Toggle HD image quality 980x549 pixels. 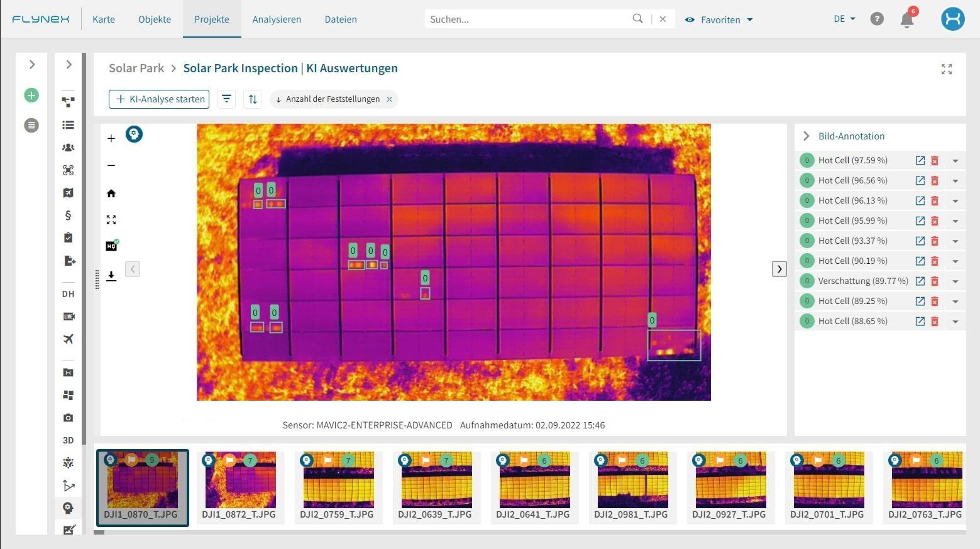click(x=111, y=246)
